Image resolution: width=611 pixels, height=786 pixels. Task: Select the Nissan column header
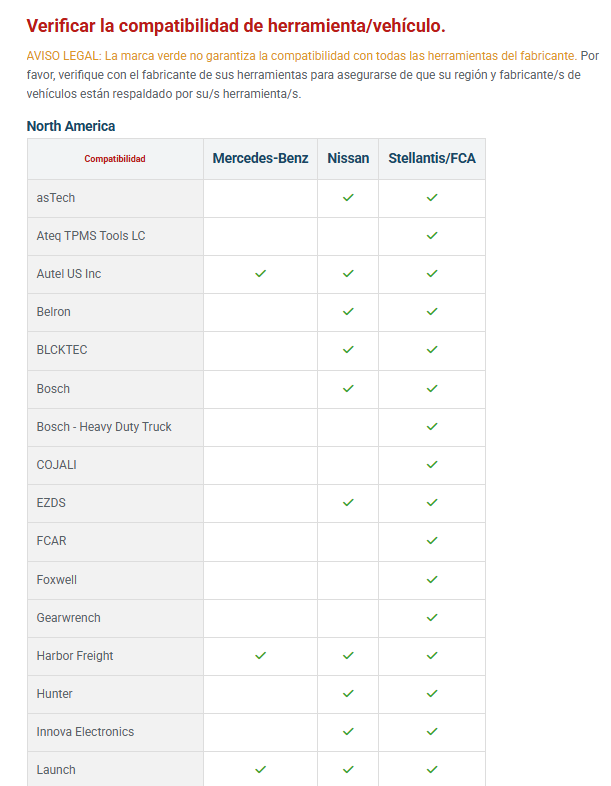(x=348, y=159)
